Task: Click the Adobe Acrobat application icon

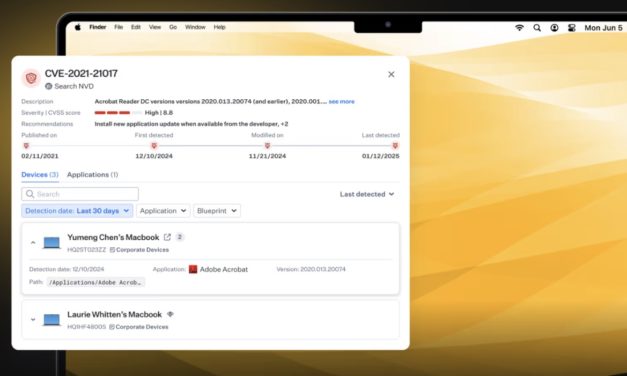Action: (193, 270)
